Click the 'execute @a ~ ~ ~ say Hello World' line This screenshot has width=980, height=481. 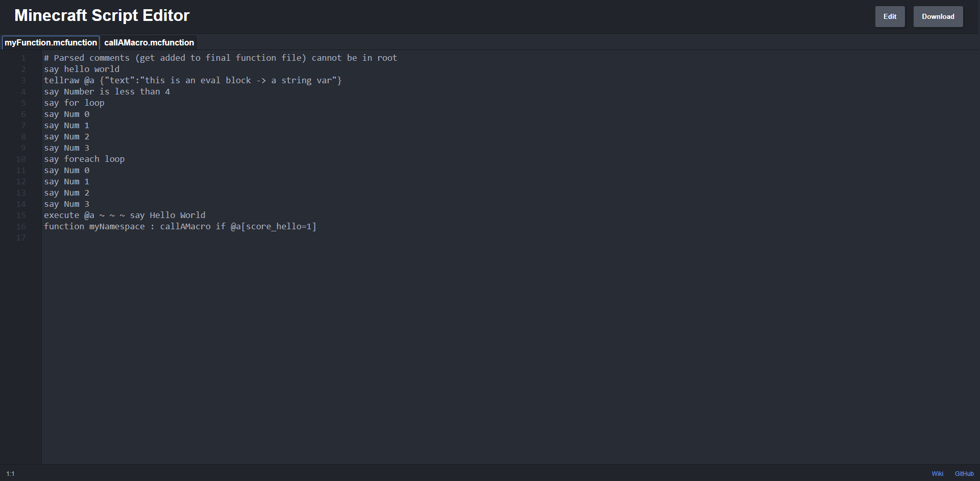125,215
